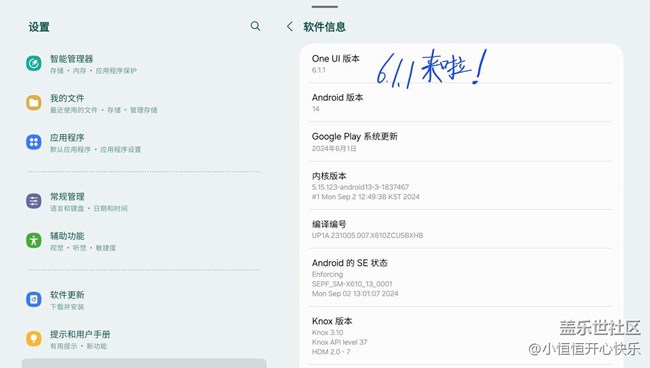Click the kernel string 5.15.123-android13-3-1837467
Viewport: 650px width, 368px height.
(x=360, y=187)
